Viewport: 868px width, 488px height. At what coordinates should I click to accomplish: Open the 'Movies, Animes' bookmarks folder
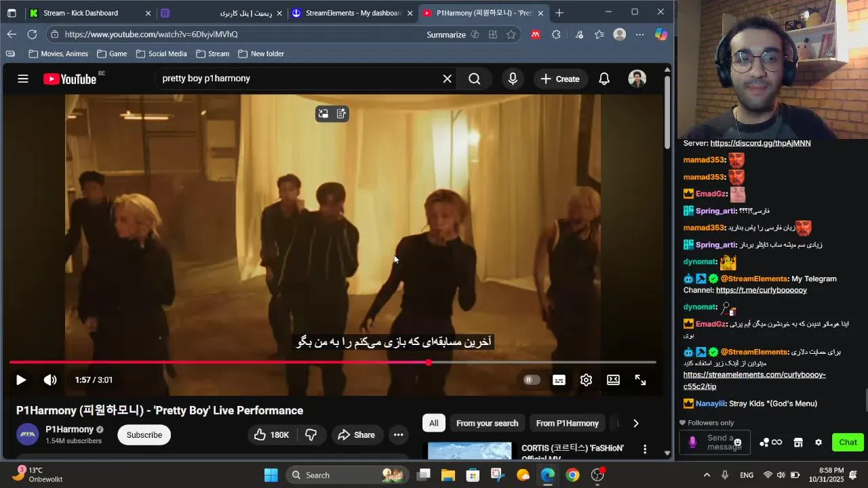click(58, 54)
